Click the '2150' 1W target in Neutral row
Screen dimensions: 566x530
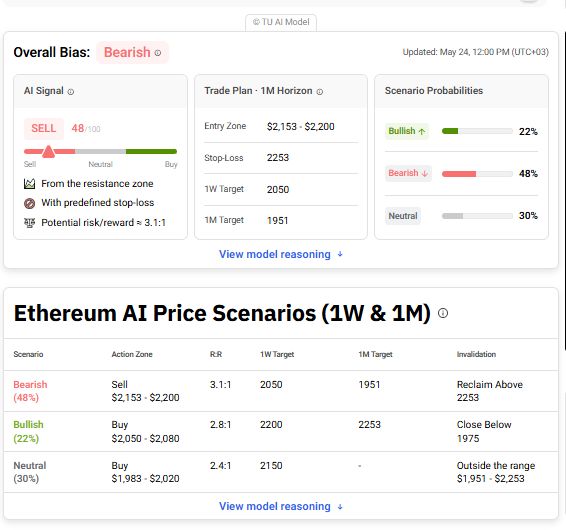(x=271, y=466)
